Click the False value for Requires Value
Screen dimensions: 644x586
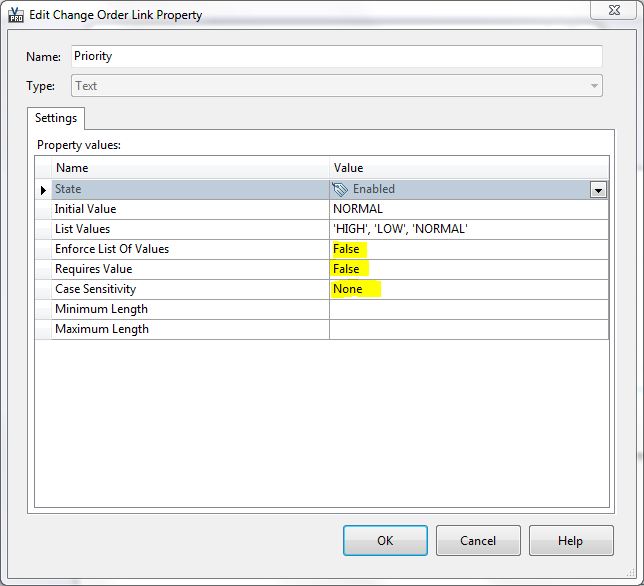(x=469, y=269)
